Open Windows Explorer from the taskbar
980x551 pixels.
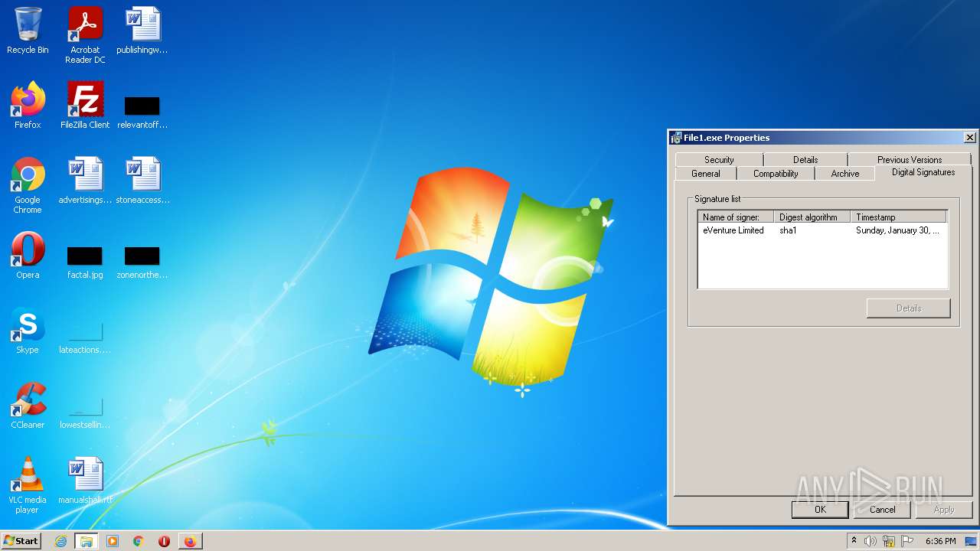(x=87, y=541)
